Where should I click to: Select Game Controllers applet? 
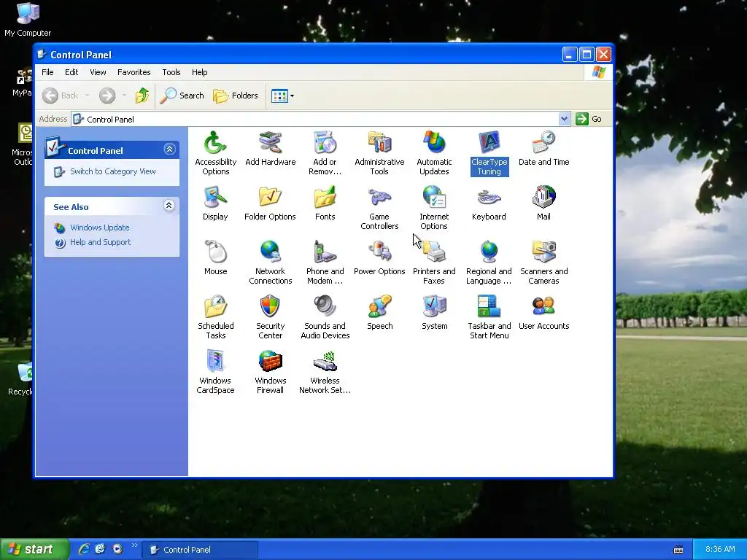point(379,207)
